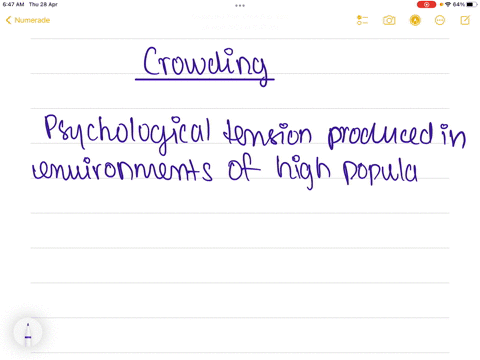
Task: Tap the handwritten word environments
Action: (x=122, y=169)
